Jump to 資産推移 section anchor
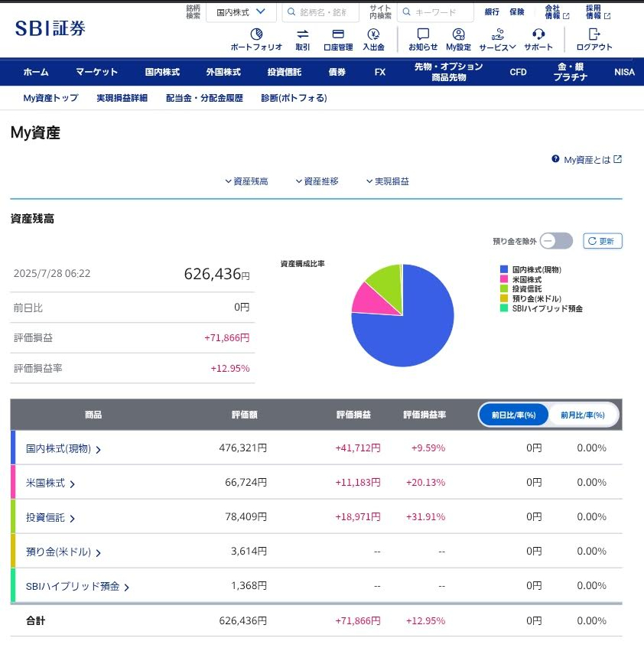 pyautogui.click(x=317, y=181)
